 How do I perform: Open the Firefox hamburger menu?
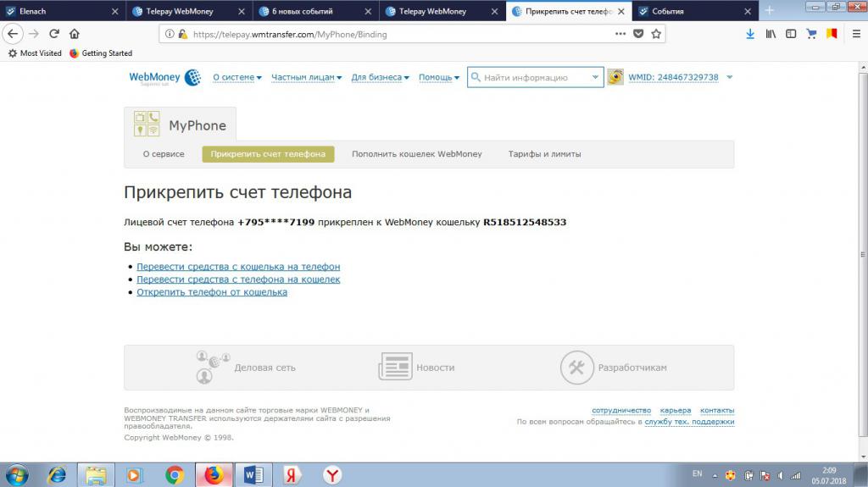pyautogui.click(x=856, y=34)
